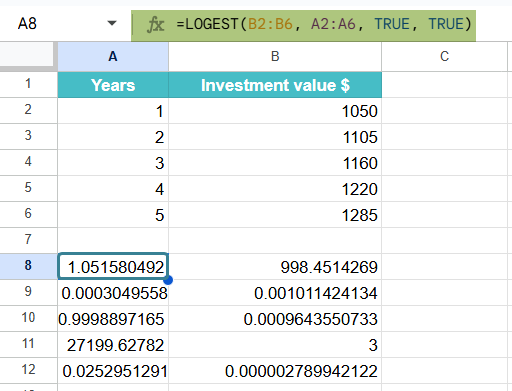
Task: Click the blue fill handle on cell A8
Action: 168,280
